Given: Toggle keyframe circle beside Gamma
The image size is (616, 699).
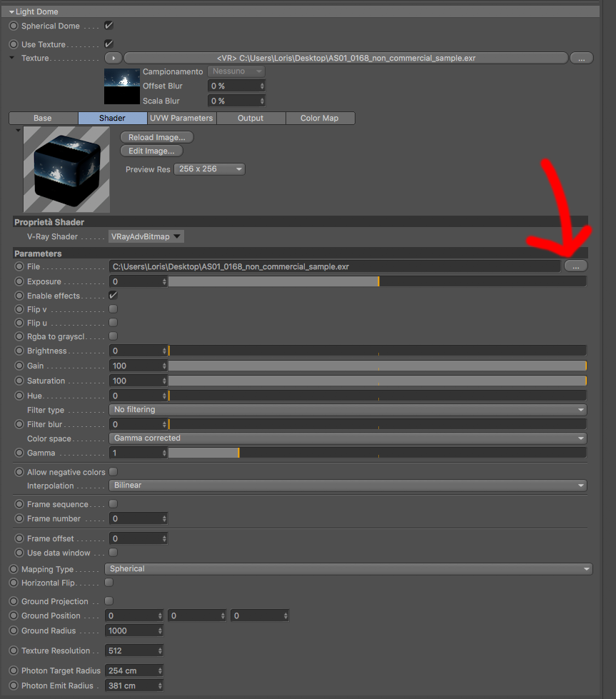Looking at the screenshot, I should (19, 453).
